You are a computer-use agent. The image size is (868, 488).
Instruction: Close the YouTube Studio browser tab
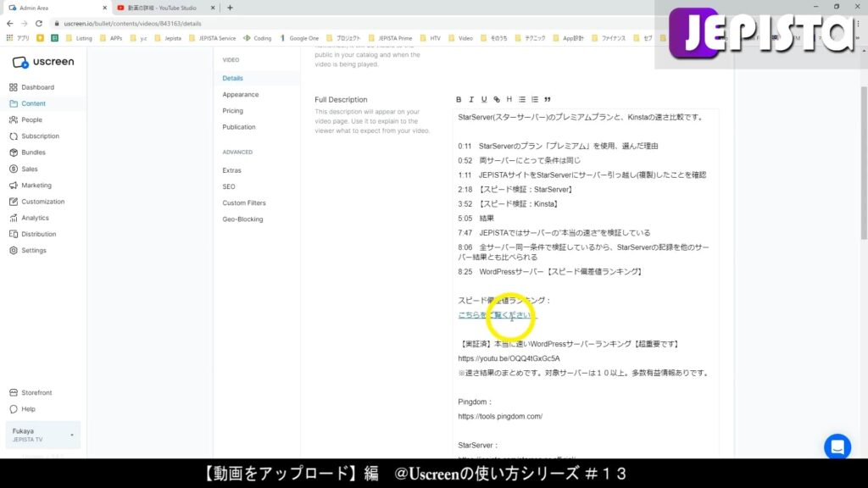[213, 8]
